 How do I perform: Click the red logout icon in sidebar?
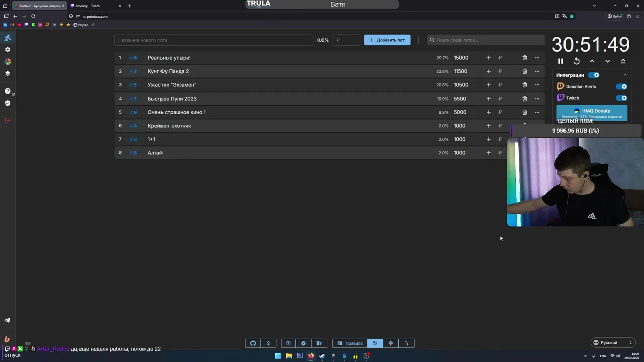coord(8,120)
